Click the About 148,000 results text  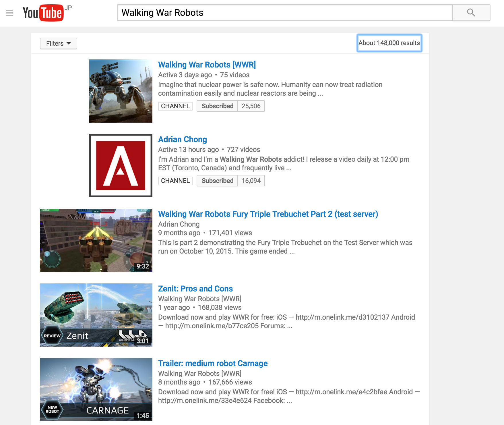pos(389,43)
